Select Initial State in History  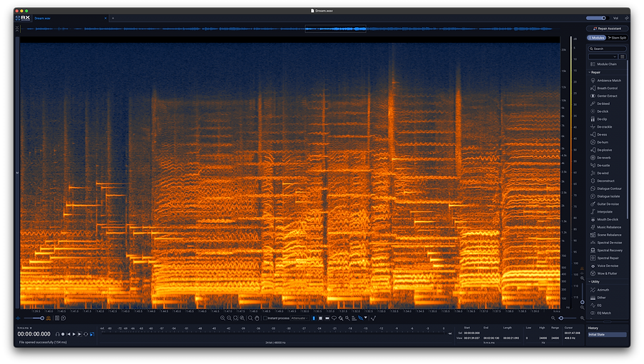click(x=607, y=335)
